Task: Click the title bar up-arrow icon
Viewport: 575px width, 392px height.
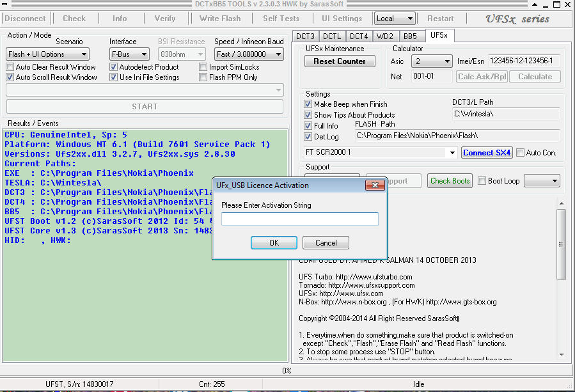Action: pyautogui.click(x=535, y=4)
